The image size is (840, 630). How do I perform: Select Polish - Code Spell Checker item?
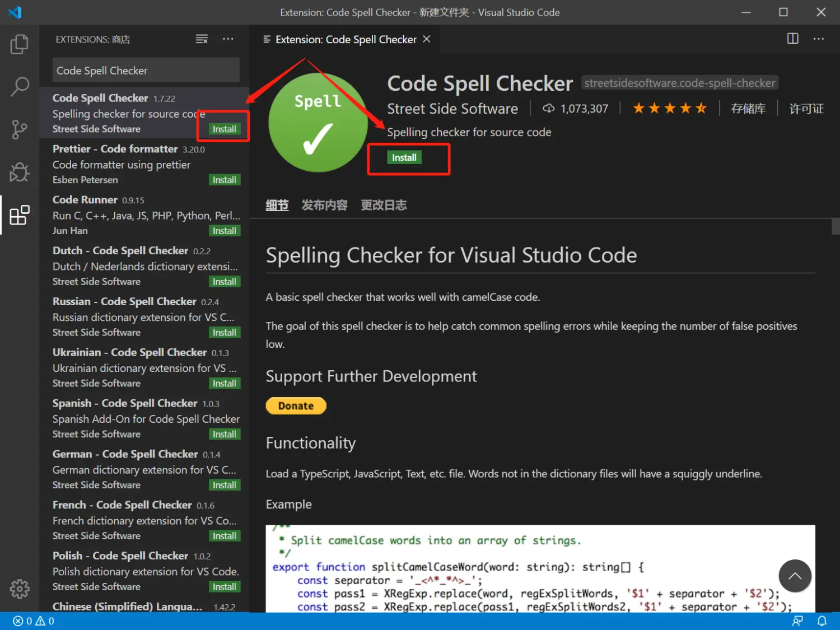tap(144, 571)
